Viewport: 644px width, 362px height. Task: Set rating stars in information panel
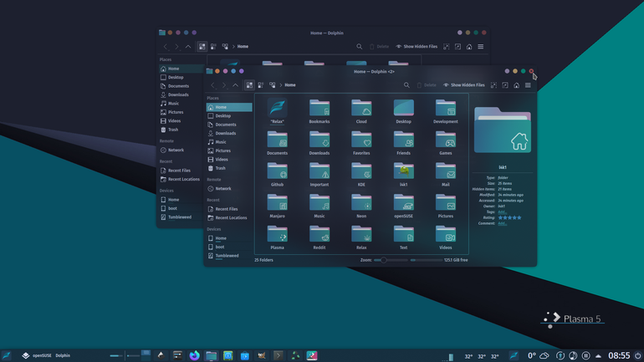coord(509,217)
